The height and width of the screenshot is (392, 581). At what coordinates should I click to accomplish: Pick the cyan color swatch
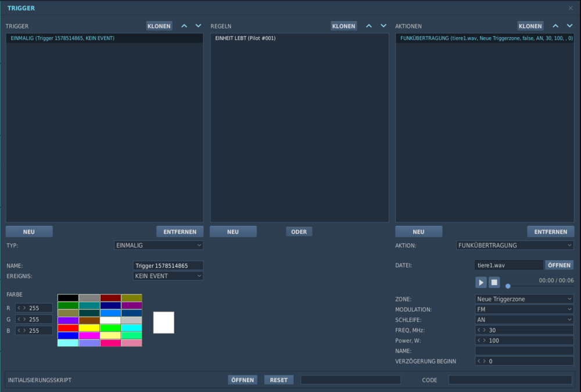point(131,328)
